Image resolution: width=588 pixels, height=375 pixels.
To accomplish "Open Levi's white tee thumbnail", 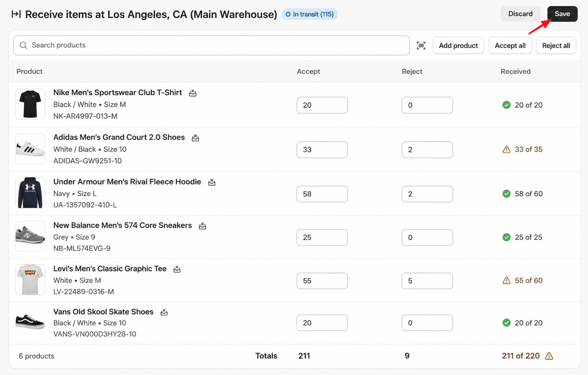I will (30, 280).
